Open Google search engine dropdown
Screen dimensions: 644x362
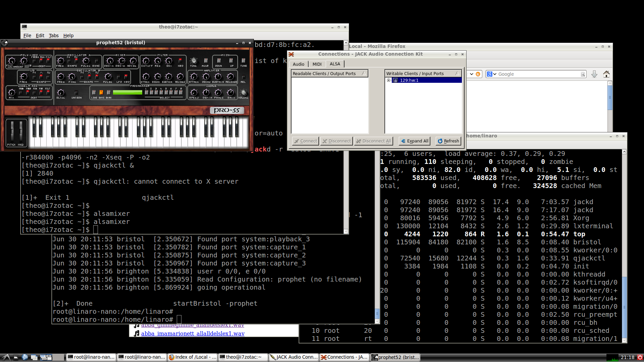pyautogui.click(x=491, y=74)
